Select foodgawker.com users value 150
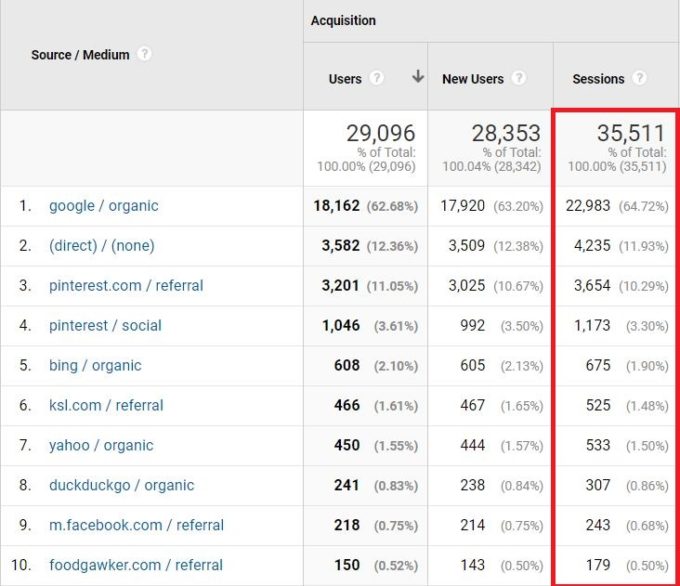 (347, 565)
